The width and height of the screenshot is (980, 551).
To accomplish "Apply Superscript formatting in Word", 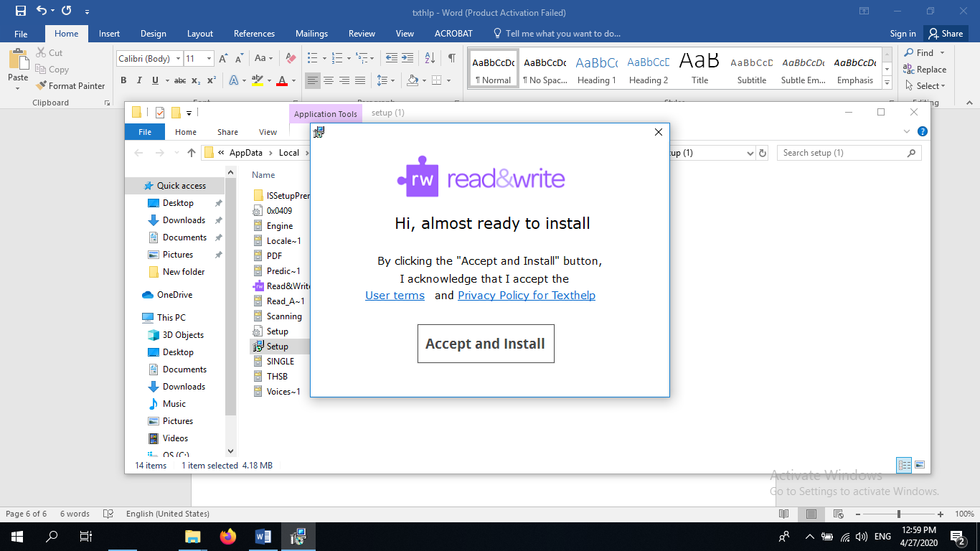I will coord(212,80).
